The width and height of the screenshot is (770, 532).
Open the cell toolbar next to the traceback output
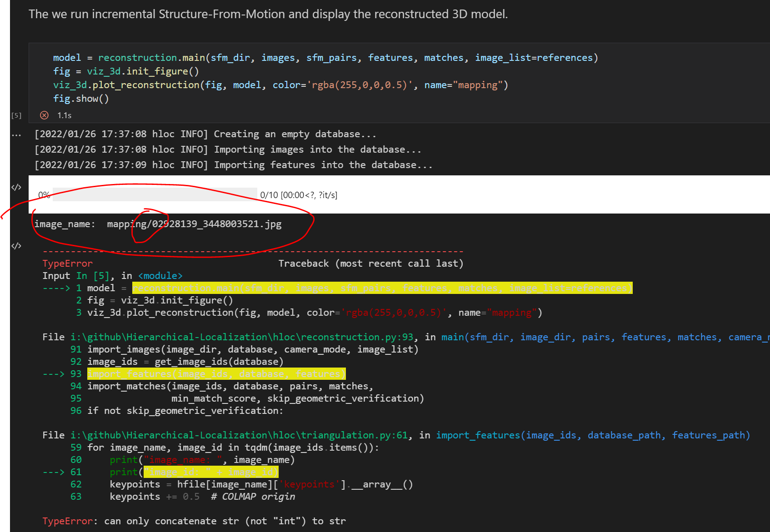coord(17,246)
